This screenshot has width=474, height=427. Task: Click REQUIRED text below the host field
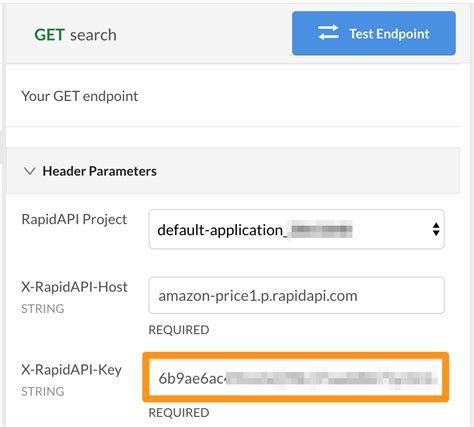(179, 330)
